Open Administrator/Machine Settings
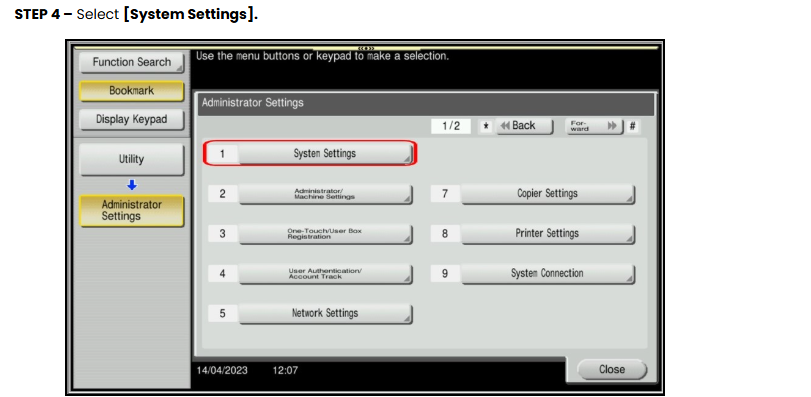Viewport: 811px width, 397px height. 325,194
